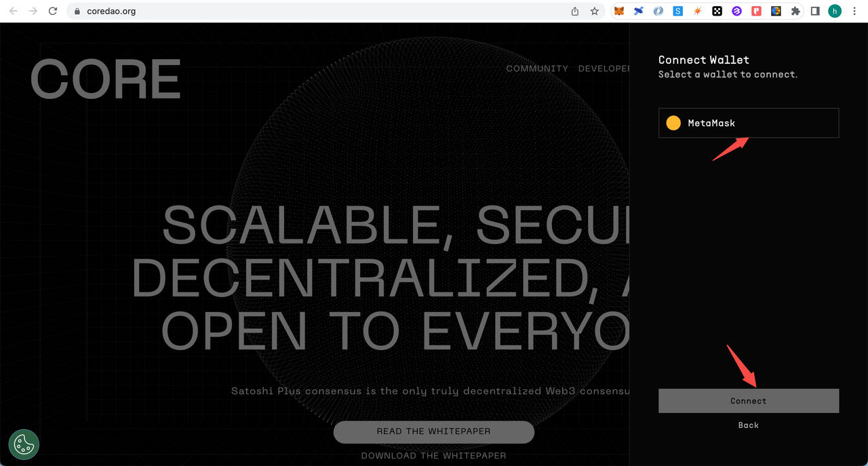Toggle the browser side panel icon
Screen dimensions: 868x466
click(x=815, y=11)
